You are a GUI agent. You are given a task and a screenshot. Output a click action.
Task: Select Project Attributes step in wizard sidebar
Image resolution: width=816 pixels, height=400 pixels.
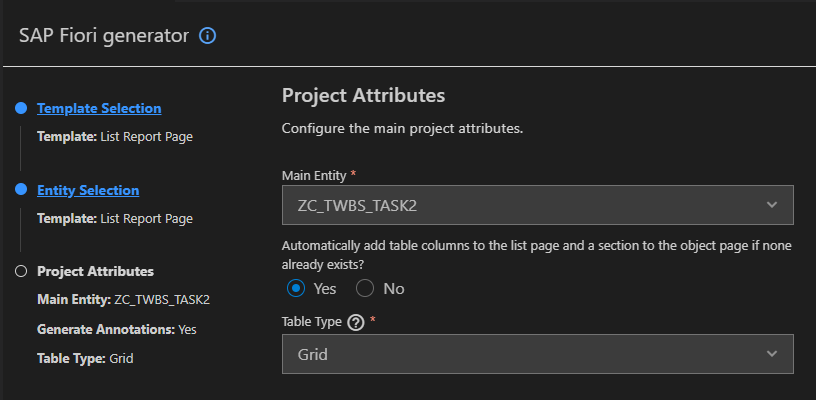pos(95,272)
